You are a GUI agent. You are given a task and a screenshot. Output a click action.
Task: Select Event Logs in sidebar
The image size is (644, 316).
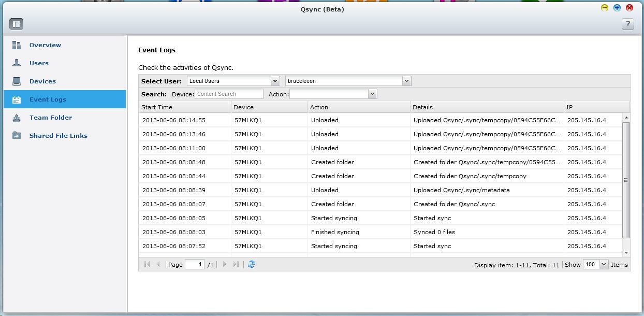tap(65, 99)
